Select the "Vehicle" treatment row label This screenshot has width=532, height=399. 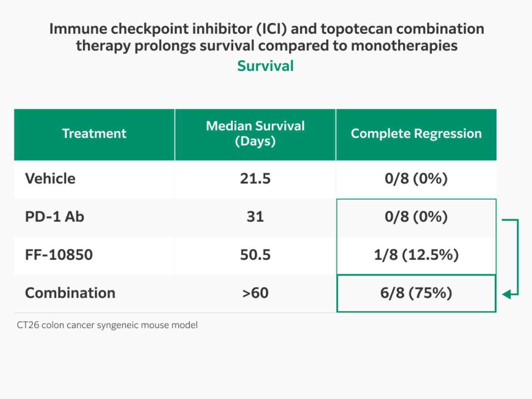[x=50, y=179]
